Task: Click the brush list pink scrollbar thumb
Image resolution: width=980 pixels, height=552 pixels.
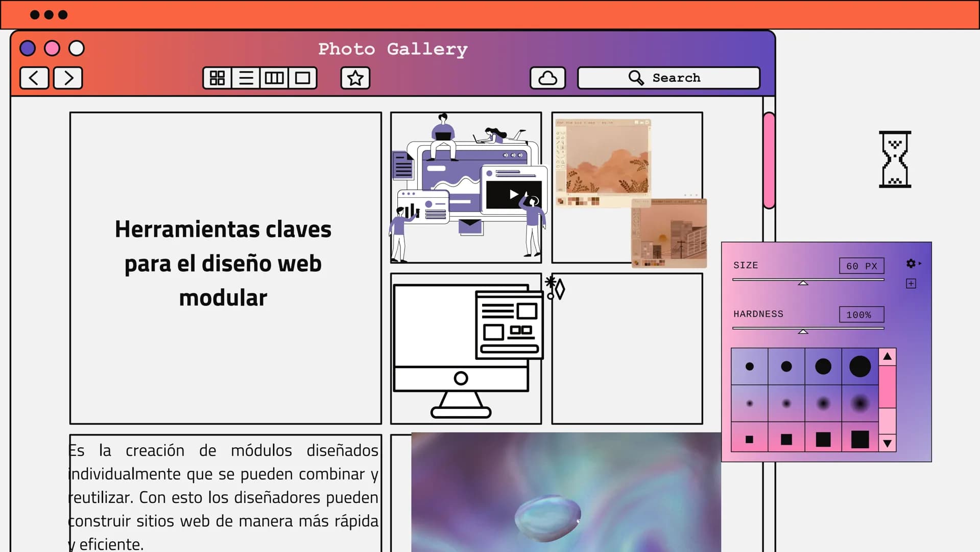Action: pyautogui.click(x=888, y=387)
